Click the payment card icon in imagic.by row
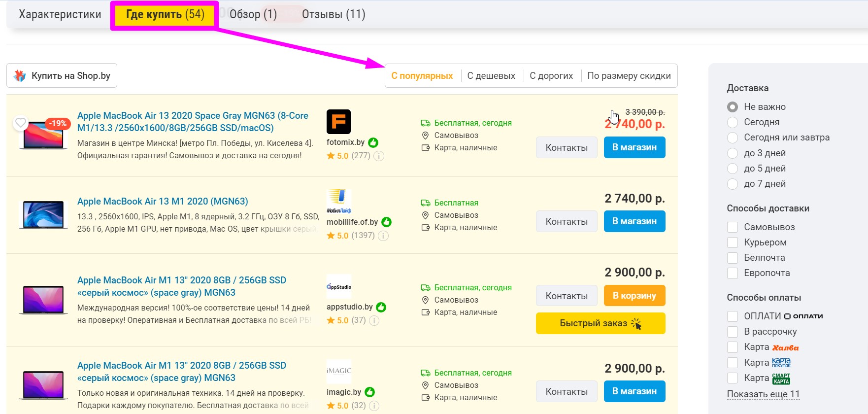The height and width of the screenshot is (414, 868). point(426,397)
